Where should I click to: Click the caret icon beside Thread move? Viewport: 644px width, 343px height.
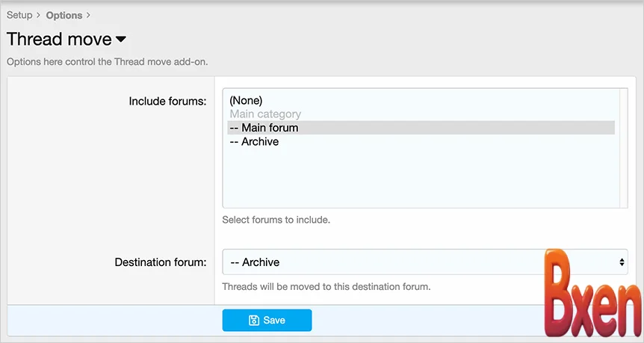pyautogui.click(x=121, y=40)
